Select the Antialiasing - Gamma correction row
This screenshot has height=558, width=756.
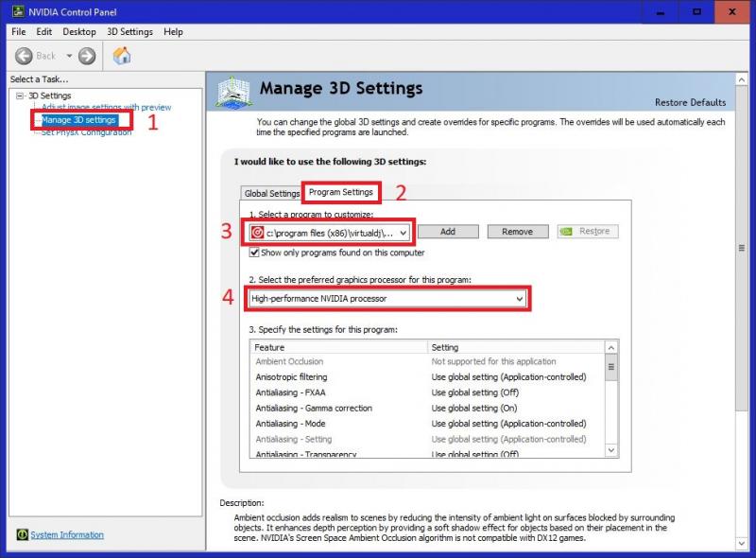click(x=427, y=408)
